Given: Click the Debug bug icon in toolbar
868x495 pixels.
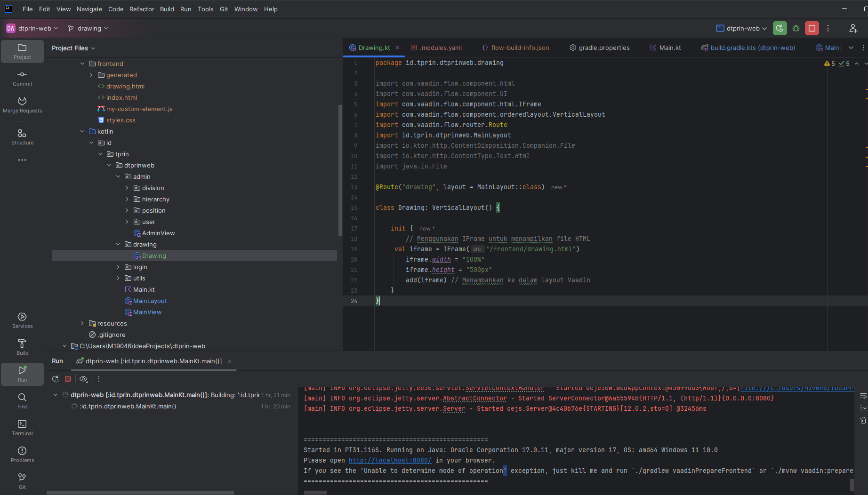Looking at the screenshot, I should pyautogui.click(x=796, y=28).
